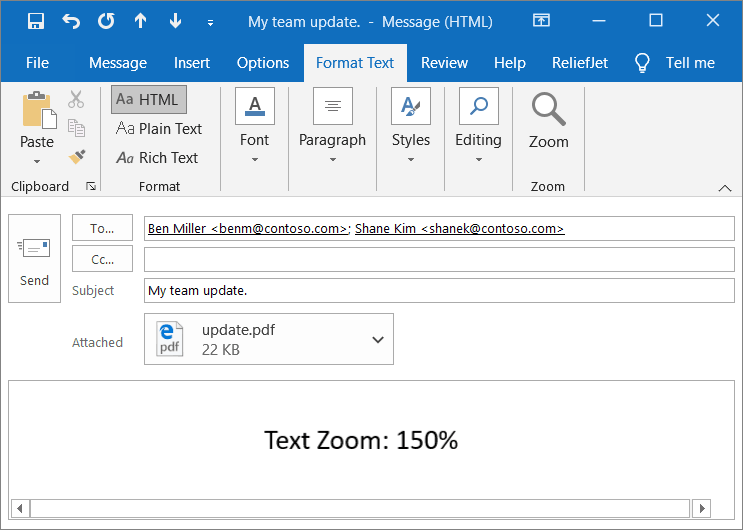Collapse the ribbon with the chevron
The width and height of the screenshot is (743, 530).
(x=725, y=188)
